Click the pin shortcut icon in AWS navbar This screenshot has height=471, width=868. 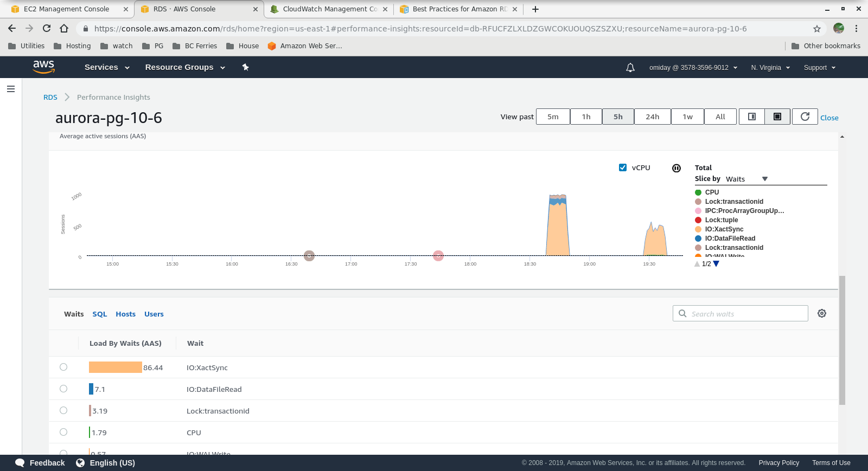pyautogui.click(x=245, y=67)
